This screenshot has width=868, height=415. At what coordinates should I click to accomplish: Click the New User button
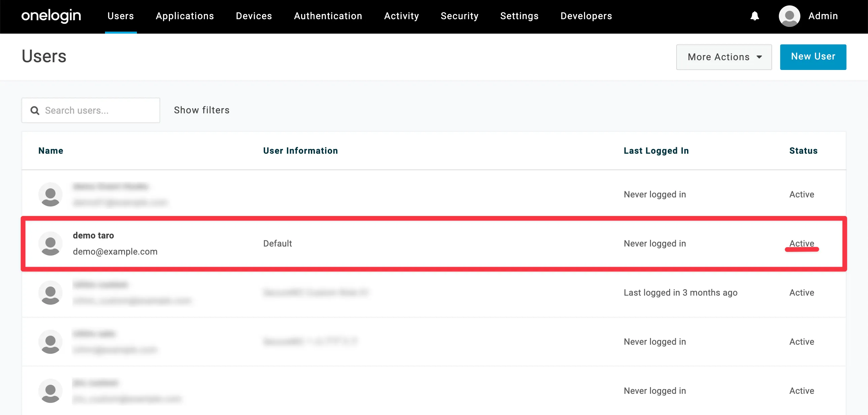click(x=813, y=57)
